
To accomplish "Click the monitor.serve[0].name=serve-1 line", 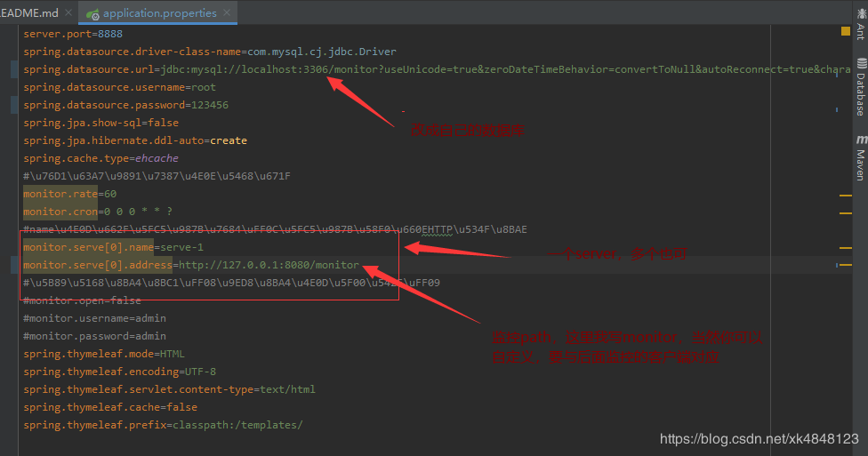I will (113, 247).
